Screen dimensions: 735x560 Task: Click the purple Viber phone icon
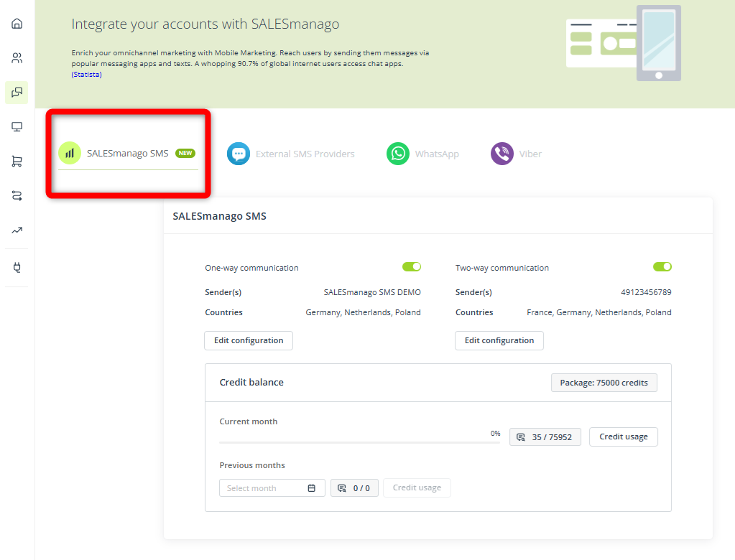(x=502, y=154)
